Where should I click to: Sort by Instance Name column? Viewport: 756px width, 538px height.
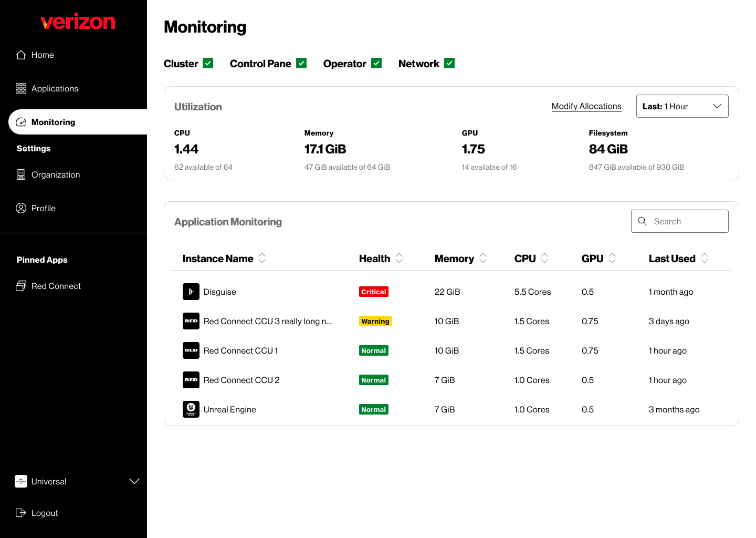coord(262,258)
